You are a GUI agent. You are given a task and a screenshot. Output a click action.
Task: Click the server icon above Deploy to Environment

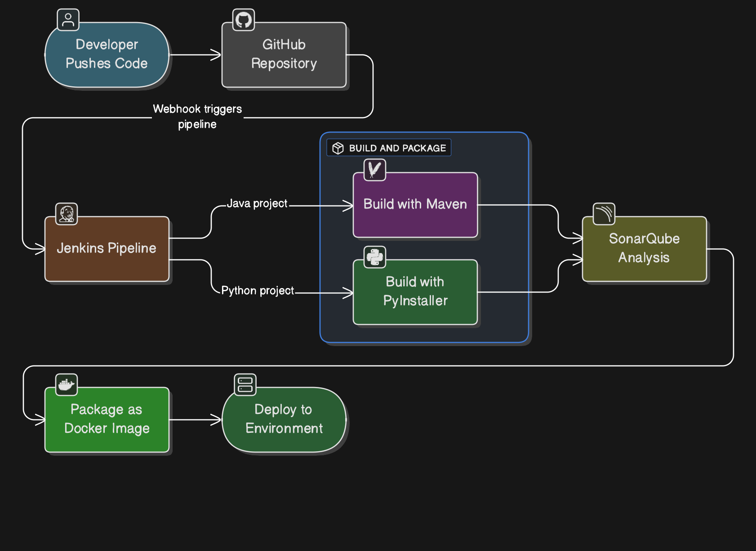pyautogui.click(x=245, y=385)
